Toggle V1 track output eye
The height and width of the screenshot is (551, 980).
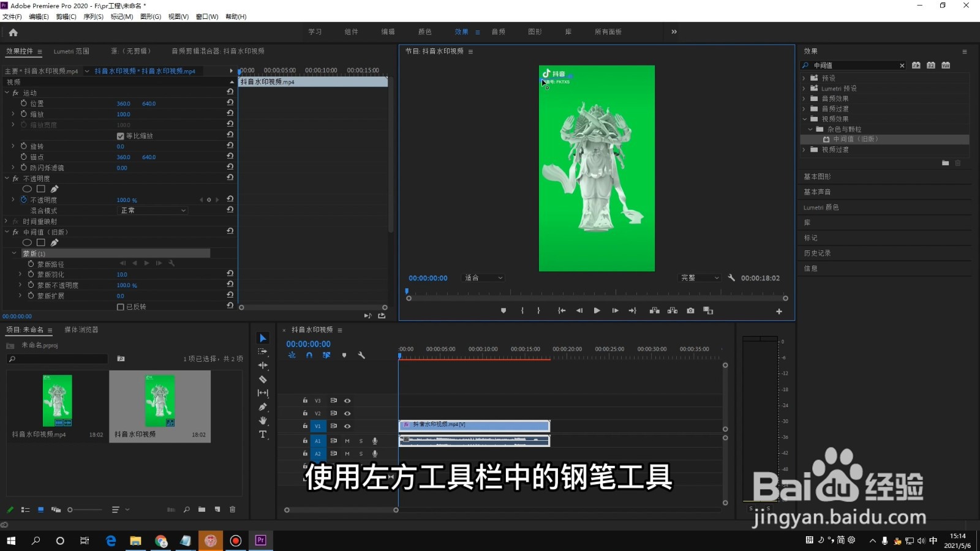pyautogui.click(x=347, y=426)
